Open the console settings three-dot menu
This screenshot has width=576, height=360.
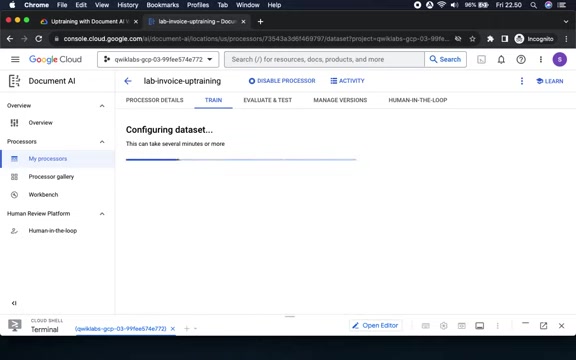pos(541,59)
